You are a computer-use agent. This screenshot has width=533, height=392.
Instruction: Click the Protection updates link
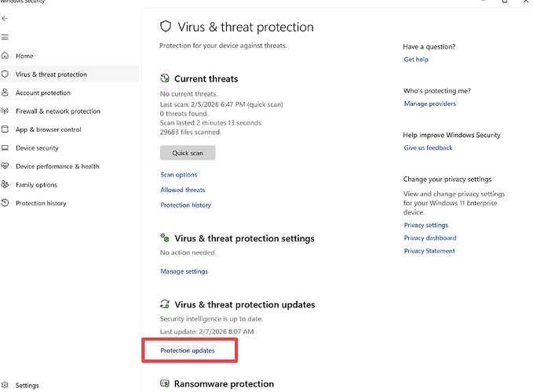[x=188, y=350]
